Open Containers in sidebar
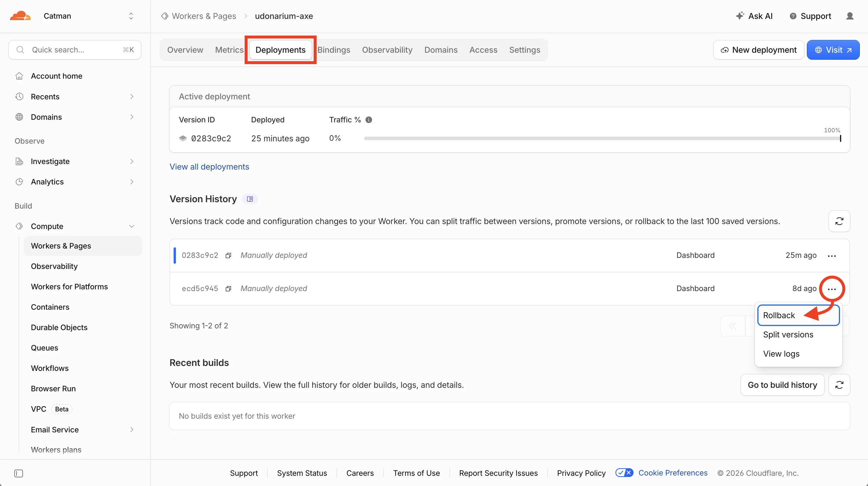The image size is (868, 486). pos(50,307)
